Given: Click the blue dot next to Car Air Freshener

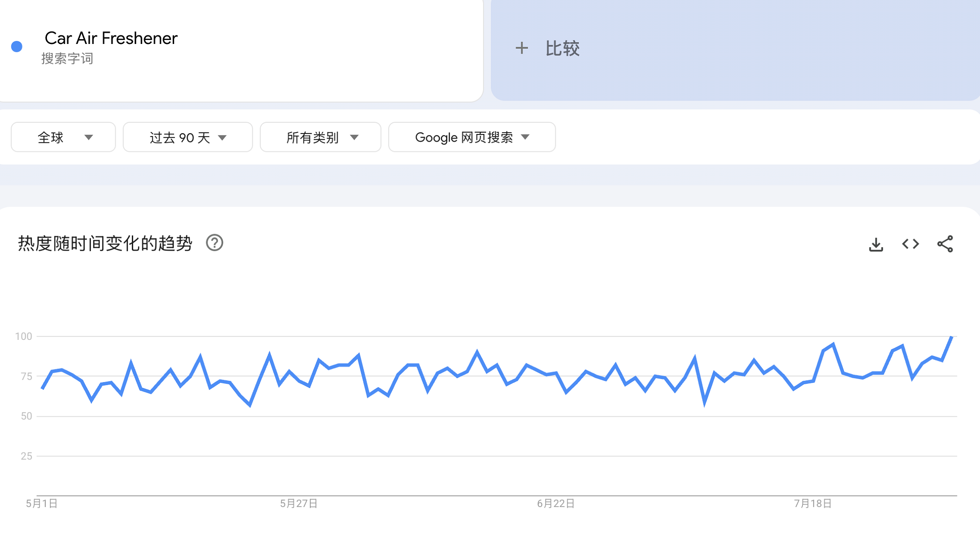Looking at the screenshot, I should coord(17,47).
